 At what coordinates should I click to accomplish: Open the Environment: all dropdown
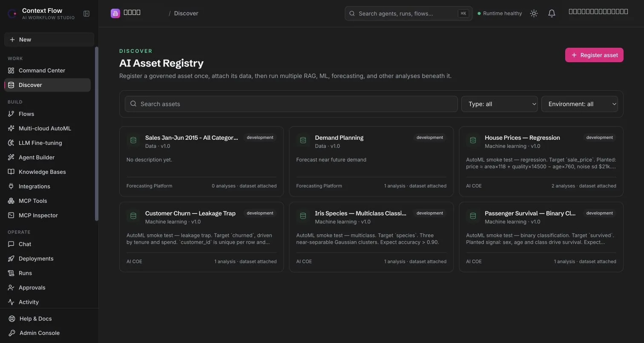tap(580, 104)
